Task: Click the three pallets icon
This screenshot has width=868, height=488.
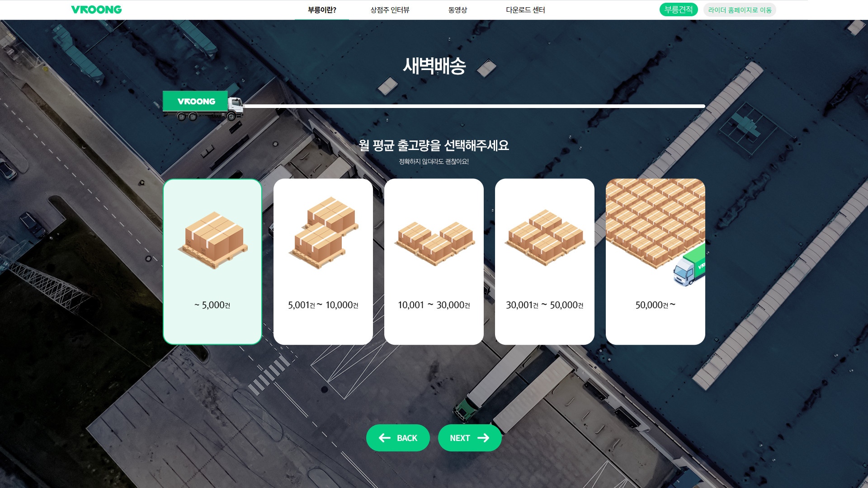Action: [434, 244]
